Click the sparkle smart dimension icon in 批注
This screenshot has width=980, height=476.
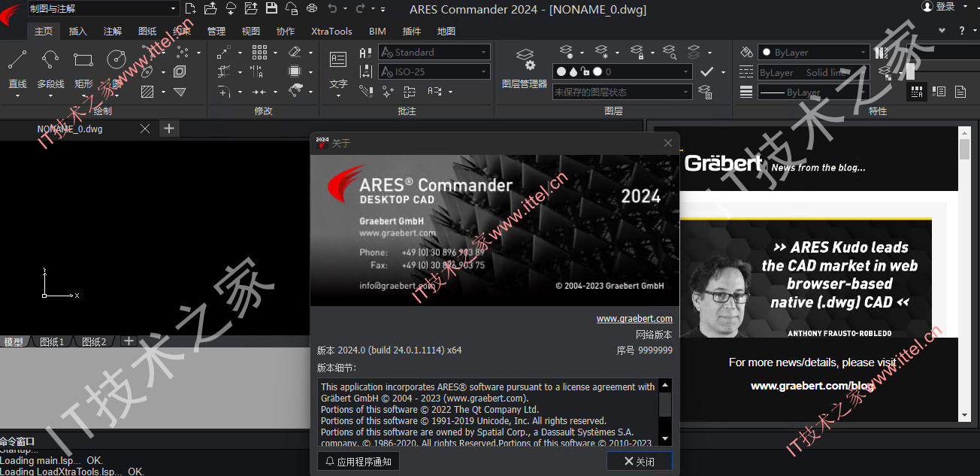(x=388, y=92)
